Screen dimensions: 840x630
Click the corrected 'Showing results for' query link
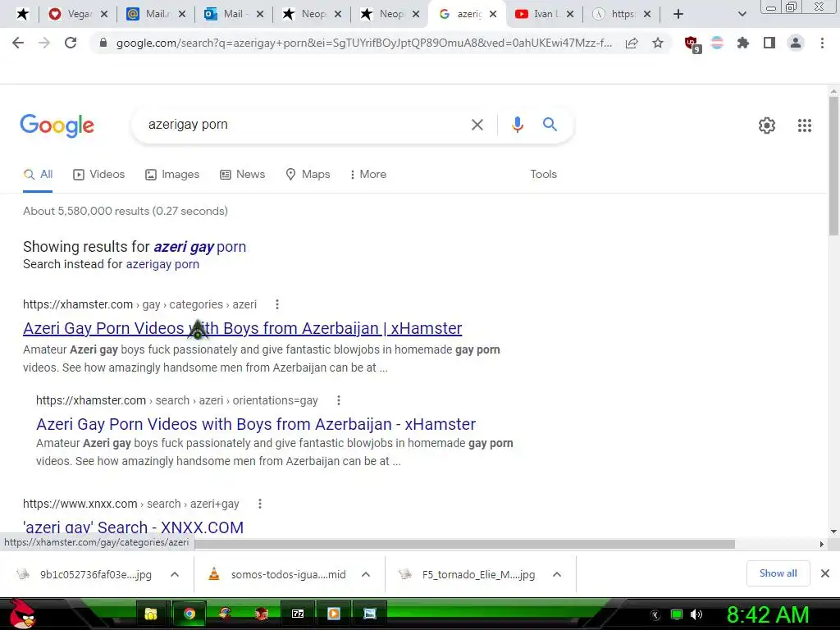coord(200,247)
